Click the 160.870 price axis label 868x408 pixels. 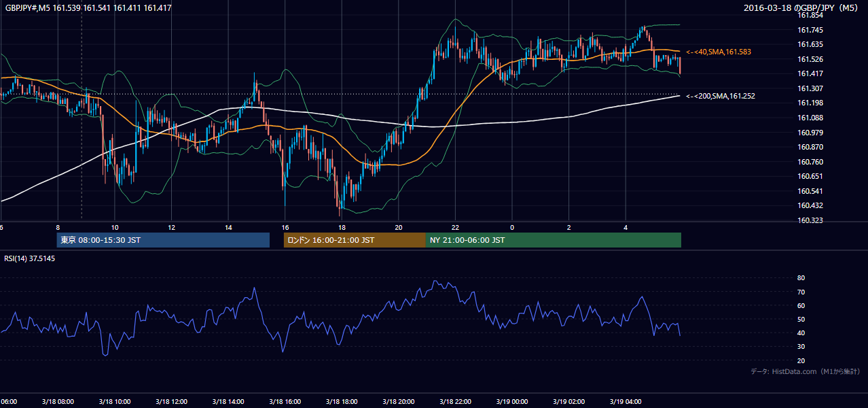(810, 147)
